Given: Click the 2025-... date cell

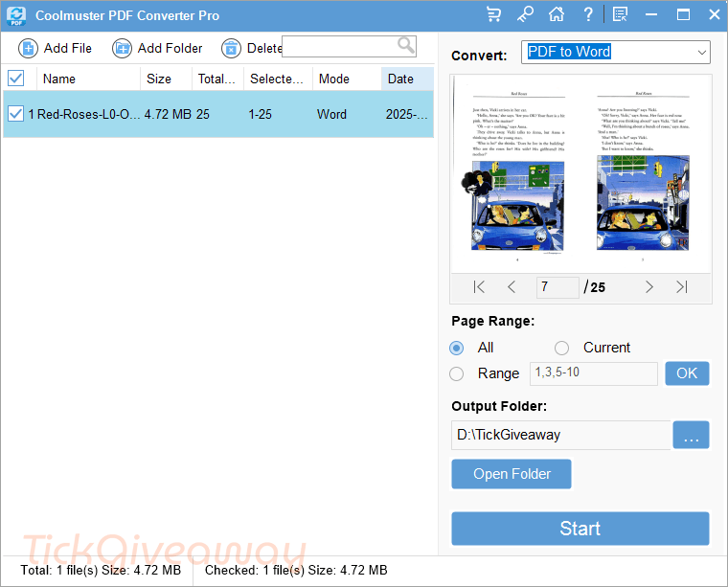Looking at the screenshot, I should point(407,114).
